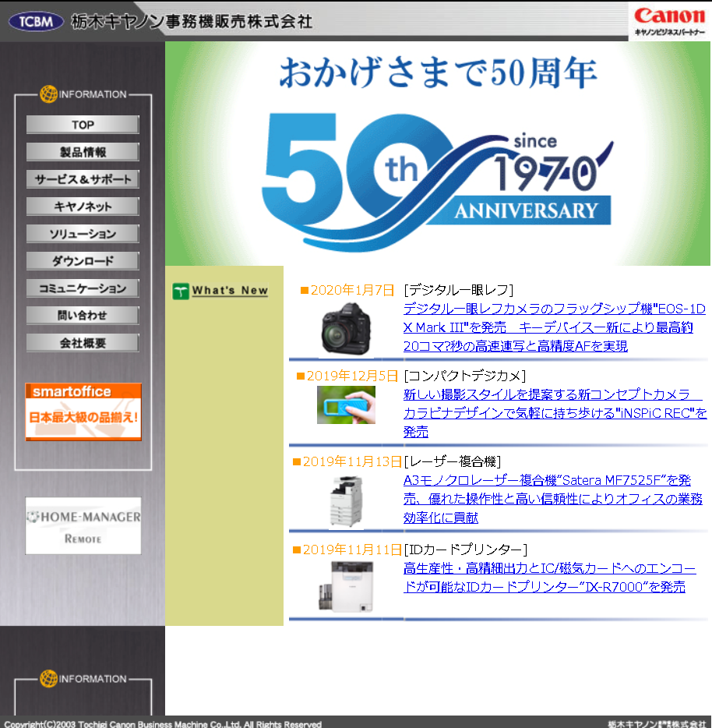
Task: Open the サービス&サポート menu button
Action: pos(83,179)
